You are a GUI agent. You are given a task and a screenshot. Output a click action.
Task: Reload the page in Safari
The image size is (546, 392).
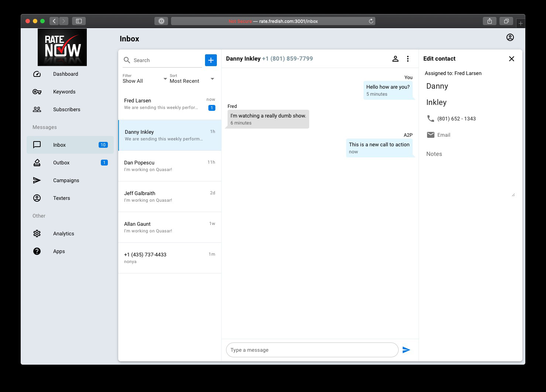tap(371, 21)
